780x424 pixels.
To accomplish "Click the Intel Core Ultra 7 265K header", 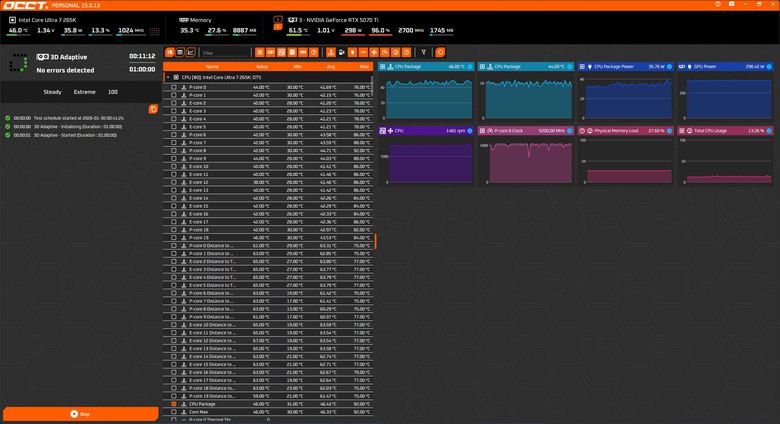I will pos(47,20).
